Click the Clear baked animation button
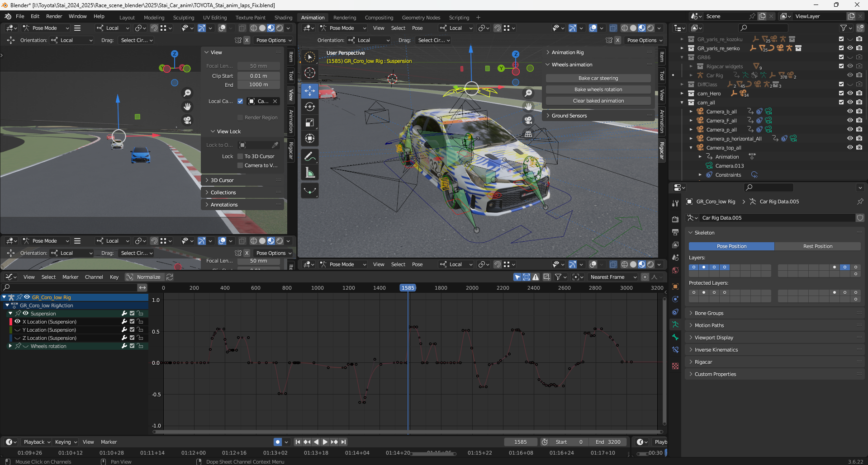Viewport: 868px width, 465px height. click(x=598, y=101)
